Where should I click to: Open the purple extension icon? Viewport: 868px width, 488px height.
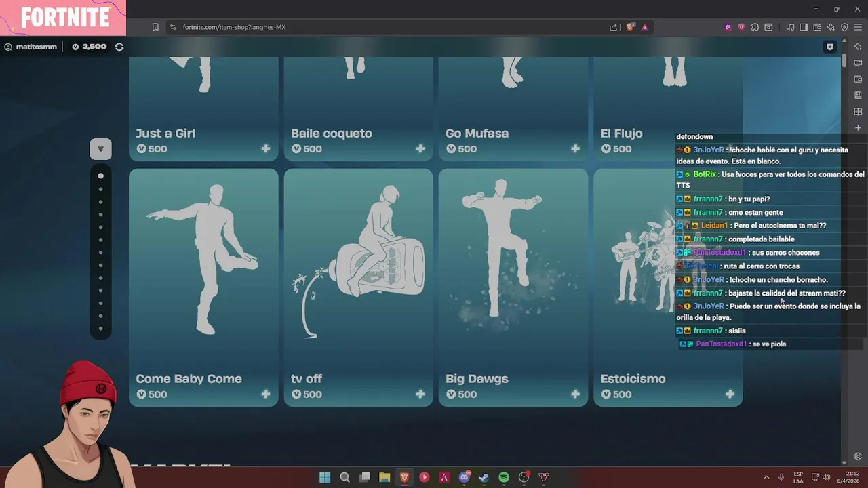point(728,27)
